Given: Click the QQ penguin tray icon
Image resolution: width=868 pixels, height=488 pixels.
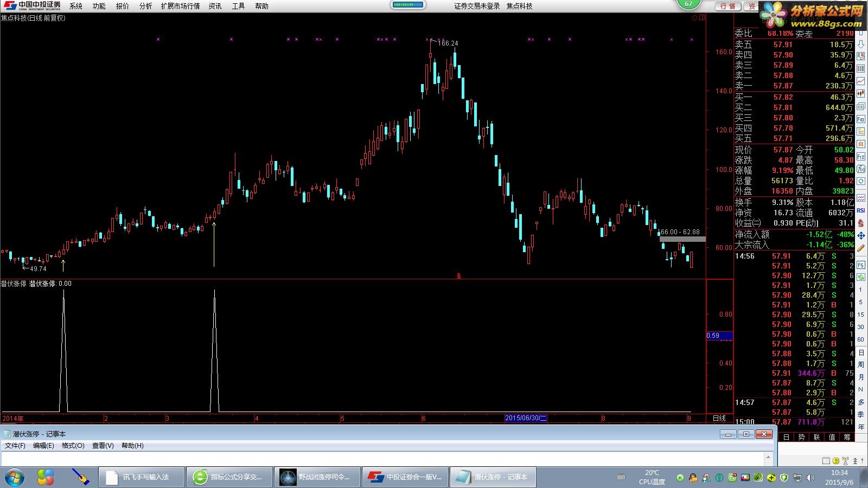Looking at the screenshot, I should point(693,478).
